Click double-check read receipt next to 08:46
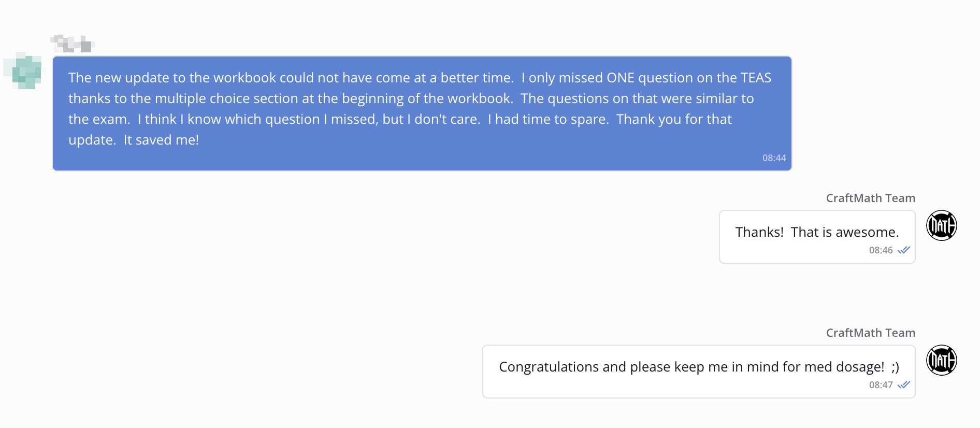 point(904,250)
